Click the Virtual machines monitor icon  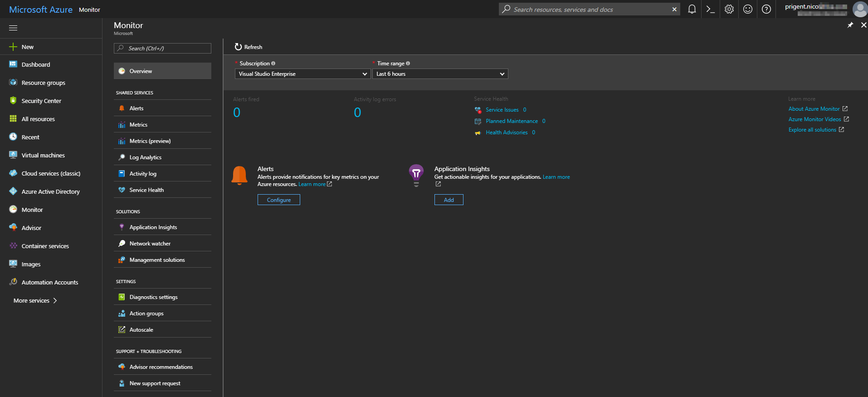coord(13,155)
